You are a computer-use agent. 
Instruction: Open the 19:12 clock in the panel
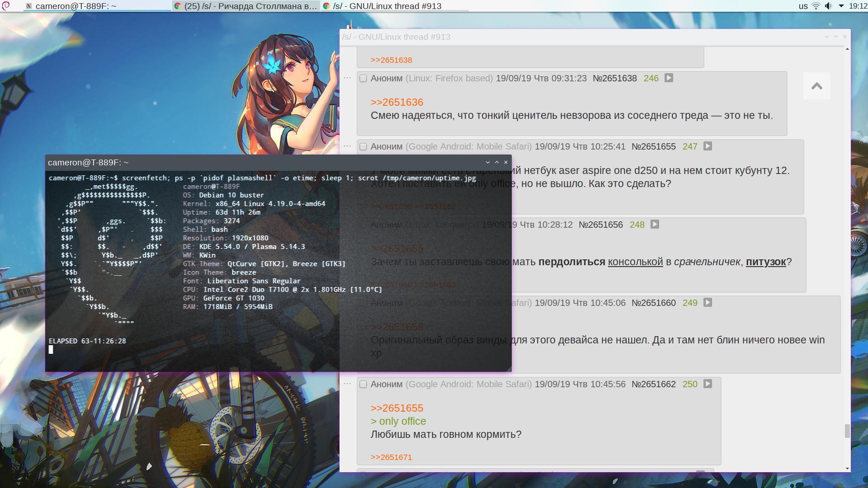pyautogui.click(x=858, y=6)
